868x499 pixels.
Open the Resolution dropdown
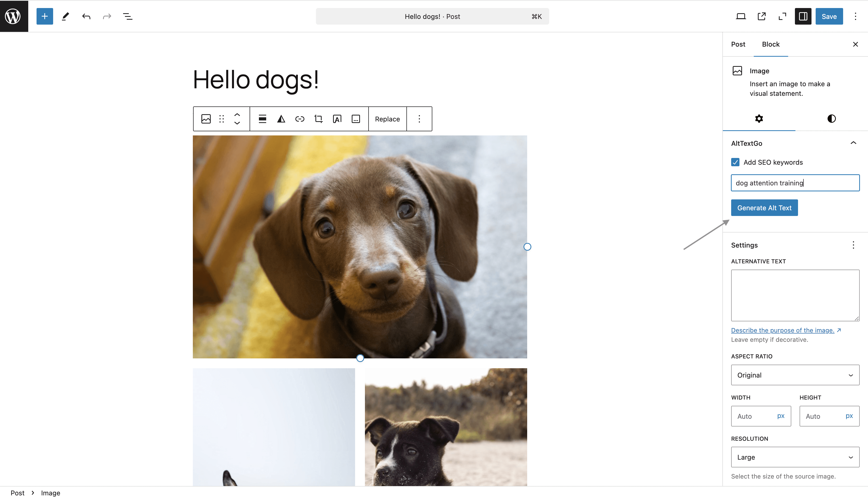click(795, 457)
